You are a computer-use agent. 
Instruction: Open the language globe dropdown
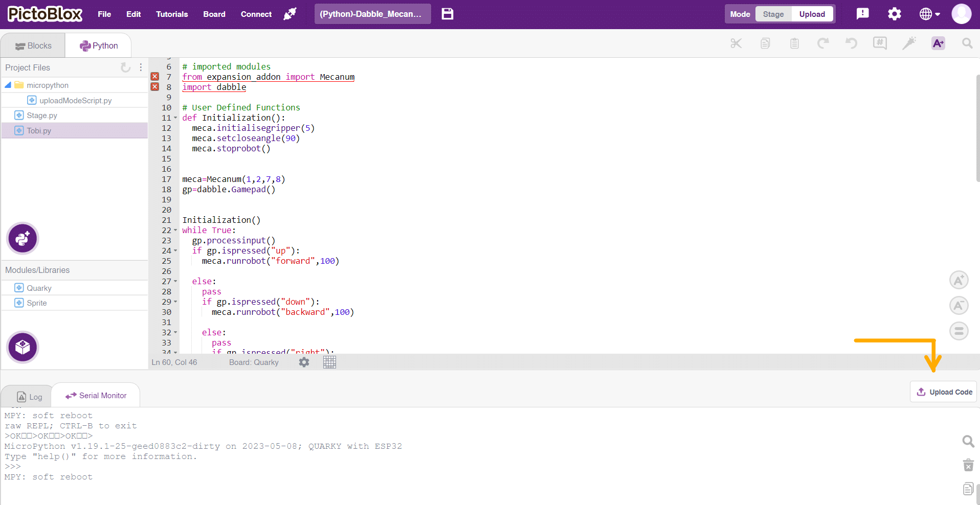[929, 14]
